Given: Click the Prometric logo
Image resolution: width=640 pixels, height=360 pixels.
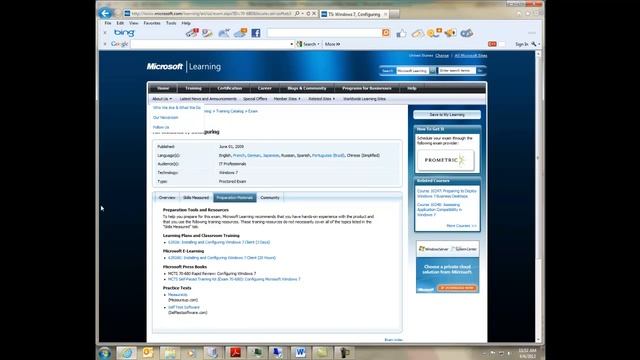Looking at the screenshot, I should [445, 160].
